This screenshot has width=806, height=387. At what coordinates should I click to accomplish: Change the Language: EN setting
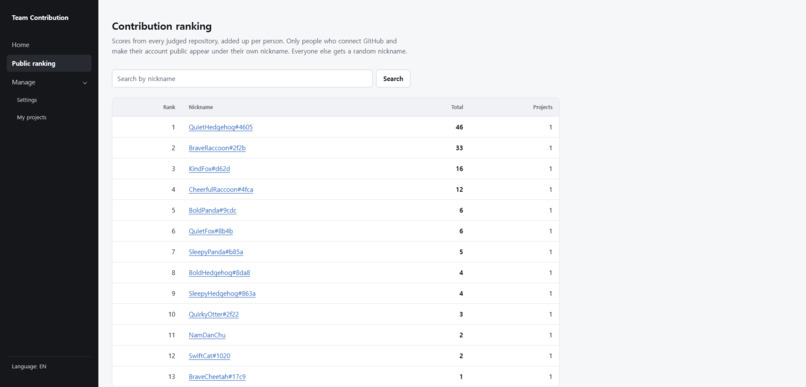[29, 367]
